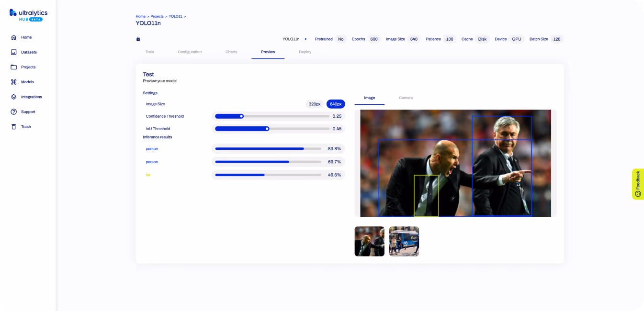Image resolution: width=644 pixels, height=311 pixels.
Task: Open the Home sidebar item
Action: coord(26,37)
